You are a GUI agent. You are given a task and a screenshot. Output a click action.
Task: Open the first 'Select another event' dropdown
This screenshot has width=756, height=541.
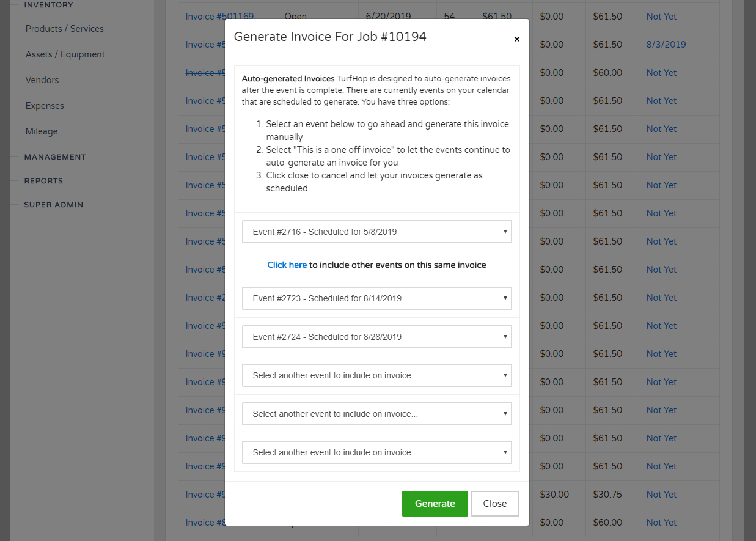(x=376, y=375)
